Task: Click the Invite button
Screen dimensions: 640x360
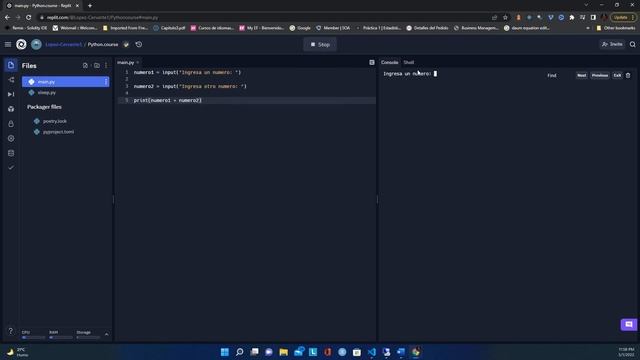Action: (612, 44)
